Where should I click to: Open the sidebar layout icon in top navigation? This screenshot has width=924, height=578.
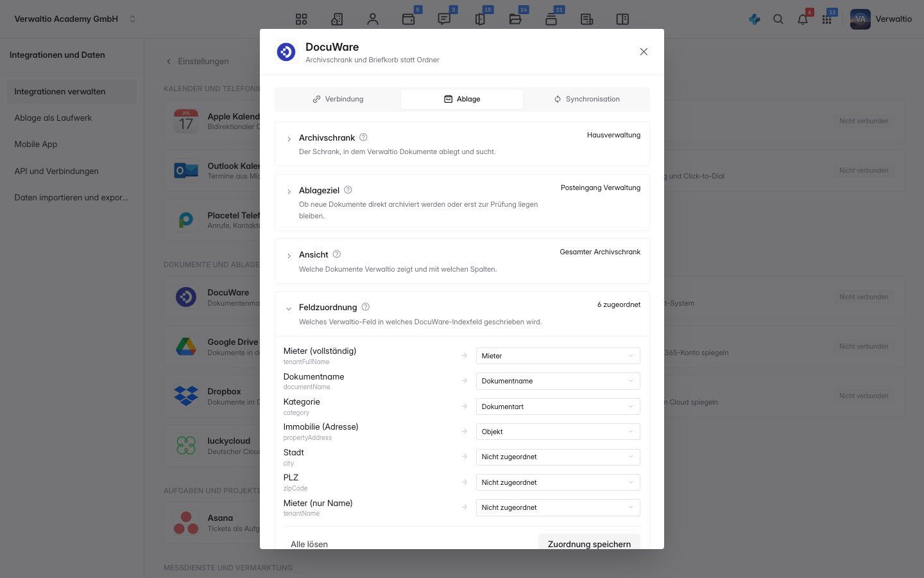click(x=622, y=19)
